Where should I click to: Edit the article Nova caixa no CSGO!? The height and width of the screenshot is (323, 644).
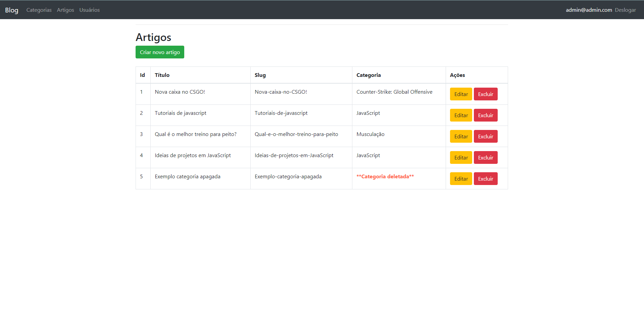(460, 94)
